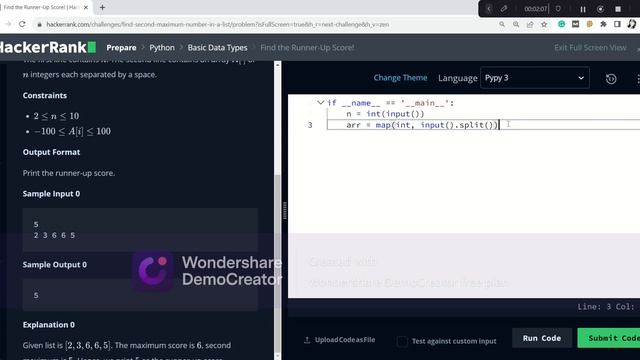Open the yellow note extension
This screenshot has height=360, width=640.
[589, 24]
